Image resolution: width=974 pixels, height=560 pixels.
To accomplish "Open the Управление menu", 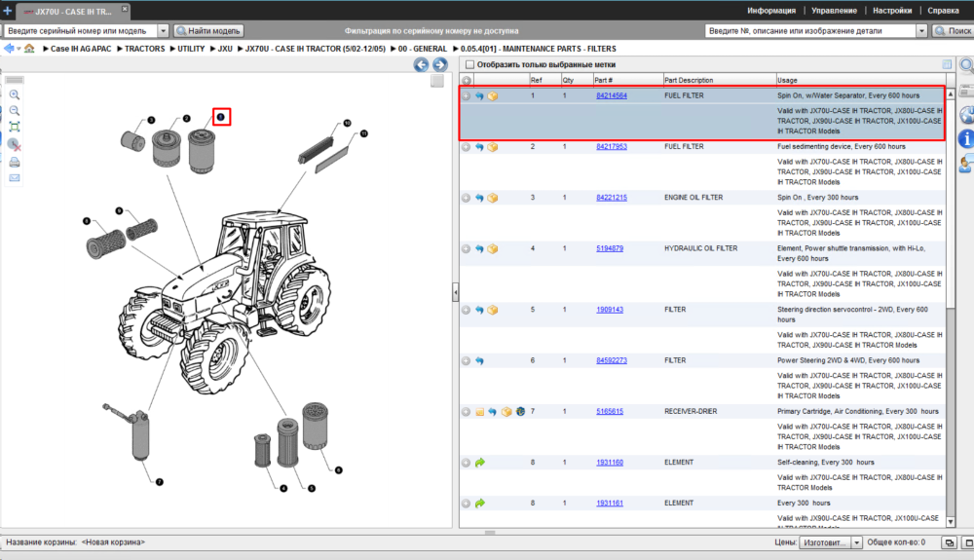I will tap(834, 11).
